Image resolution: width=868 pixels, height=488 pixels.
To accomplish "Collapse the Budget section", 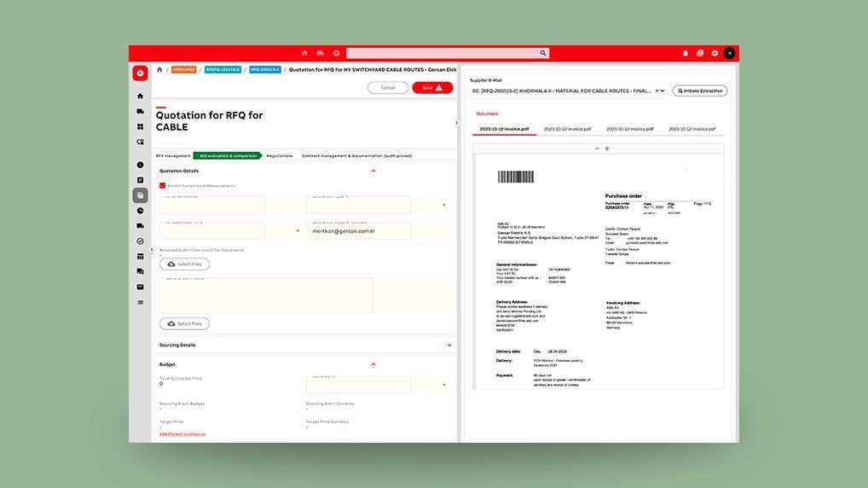I will point(373,364).
